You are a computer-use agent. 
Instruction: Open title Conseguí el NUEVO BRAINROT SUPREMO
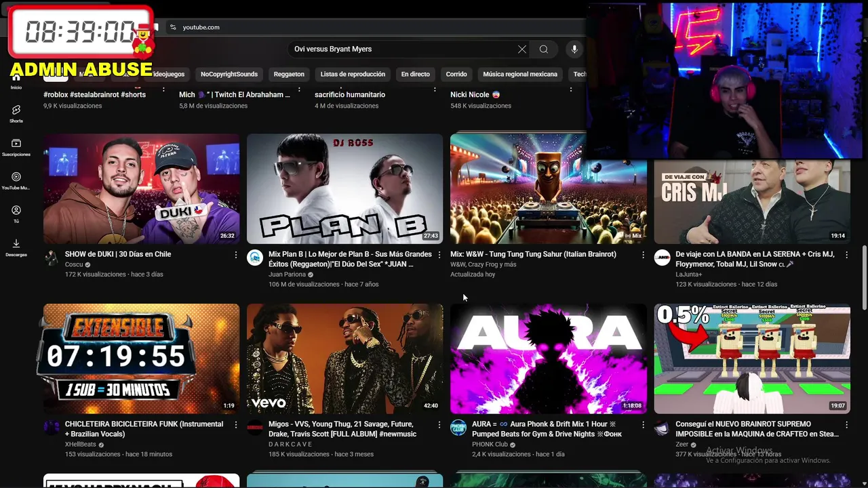(757, 429)
